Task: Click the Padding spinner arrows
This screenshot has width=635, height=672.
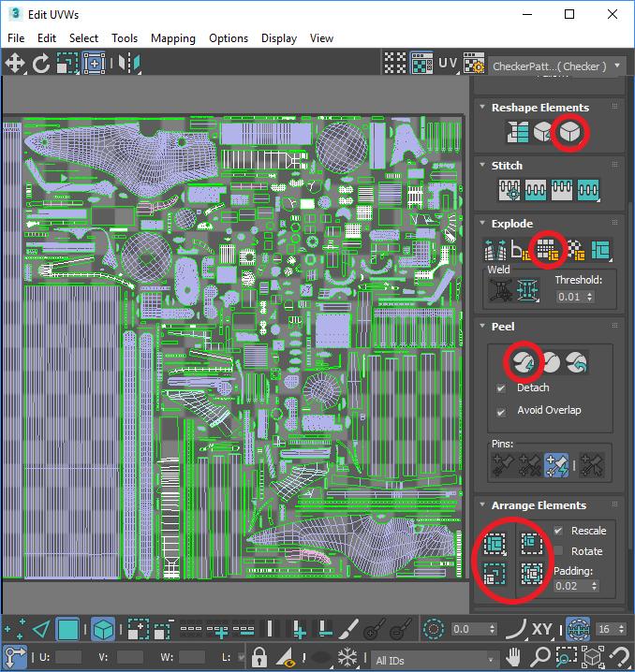Action: point(595,586)
